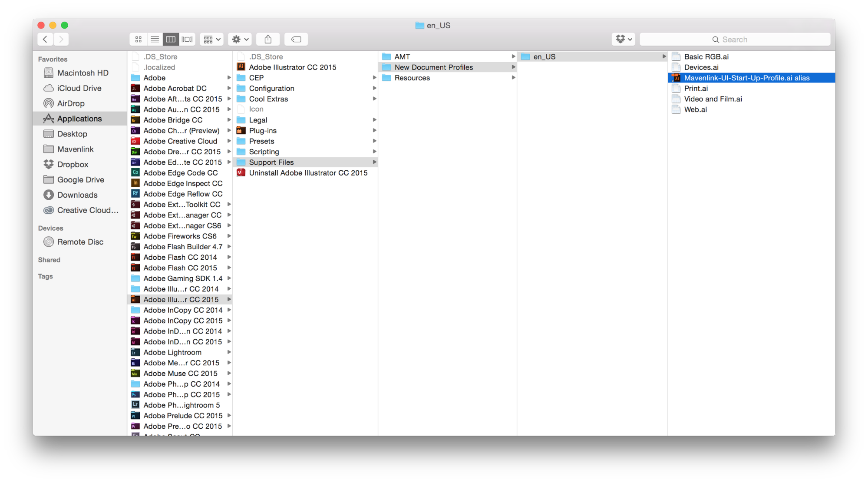Select Adobe InCopy CC 2015 folder
This screenshot has width=868, height=483.
(x=180, y=321)
